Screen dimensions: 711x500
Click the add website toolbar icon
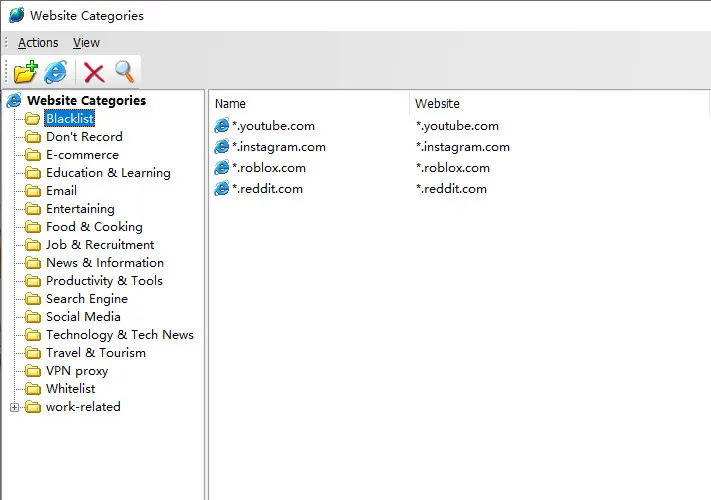tap(56, 72)
